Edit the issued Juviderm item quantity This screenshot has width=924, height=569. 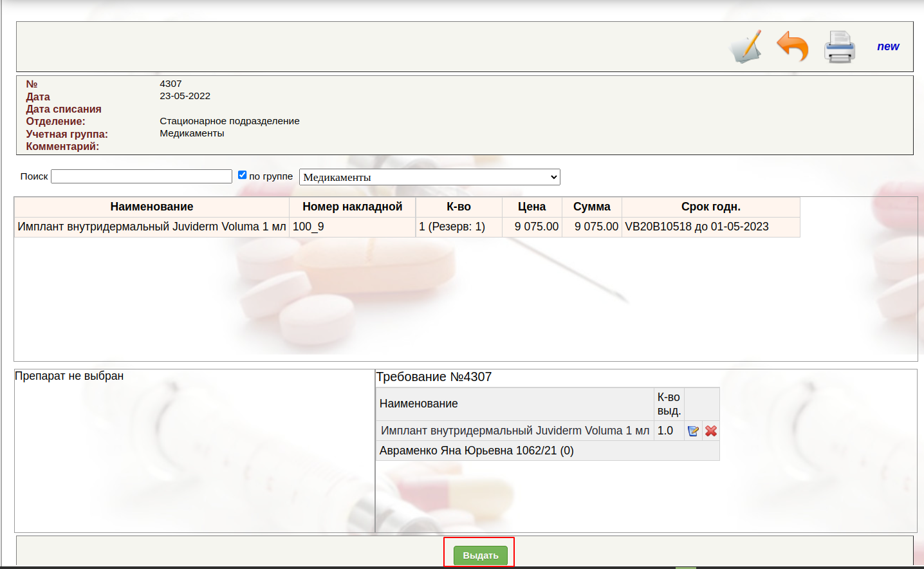[x=693, y=431]
